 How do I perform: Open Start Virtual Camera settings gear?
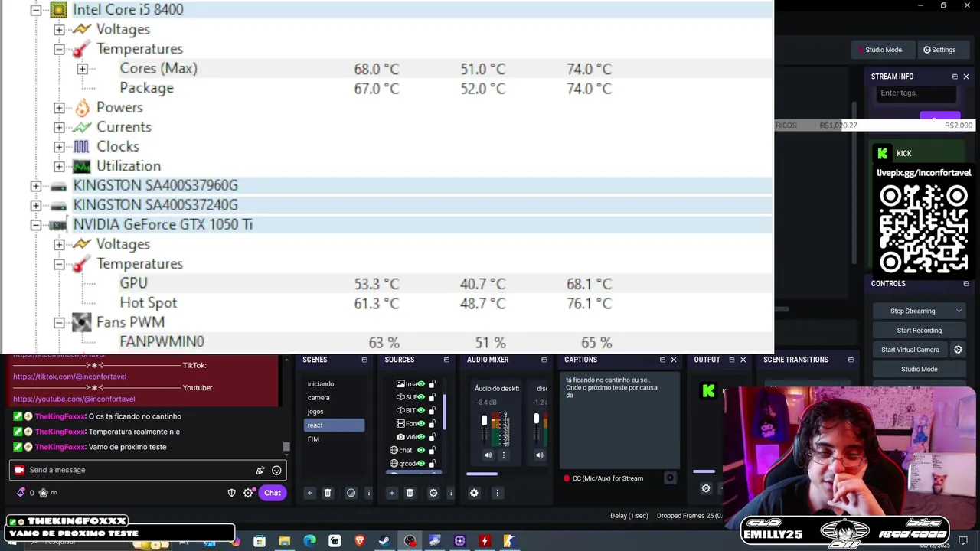(x=957, y=350)
